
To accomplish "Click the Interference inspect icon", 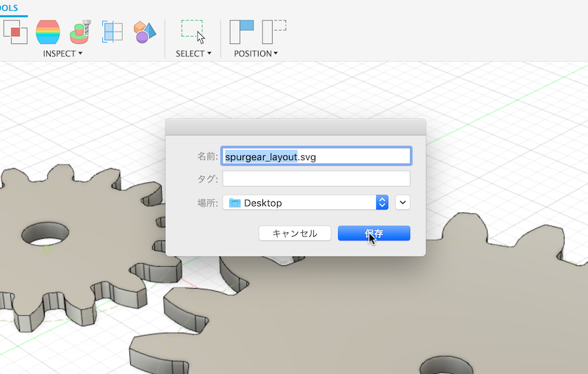I will [15, 32].
